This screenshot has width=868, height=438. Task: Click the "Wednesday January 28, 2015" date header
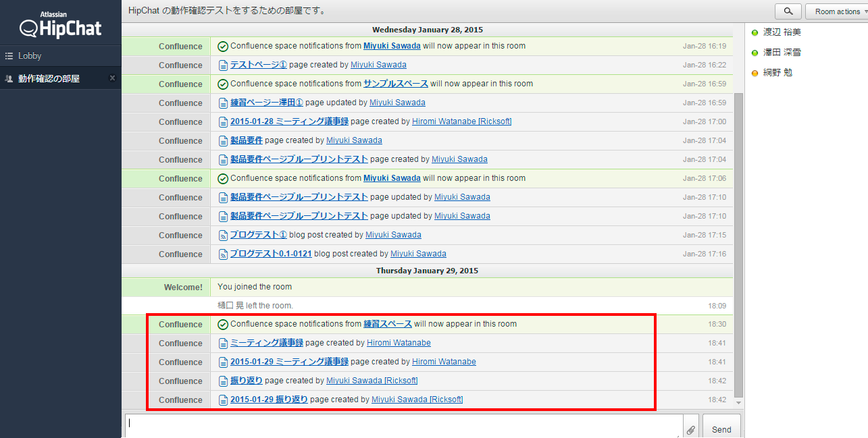click(428, 30)
